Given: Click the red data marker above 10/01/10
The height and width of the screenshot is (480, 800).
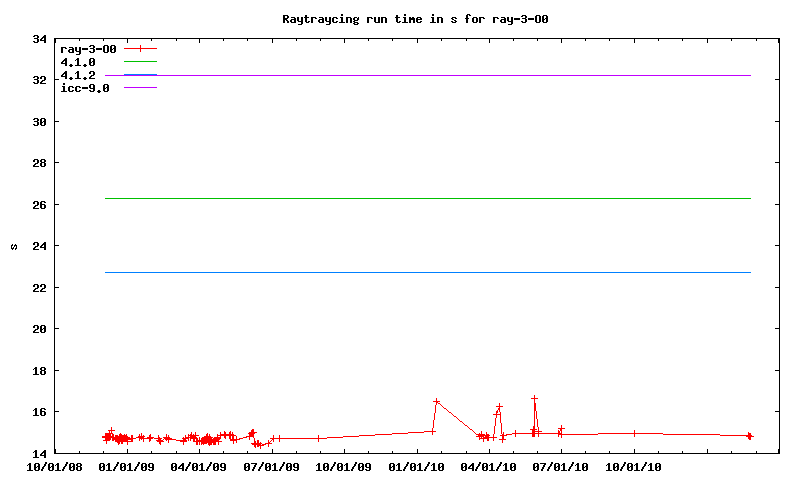Looking at the screenshot, I should 634,433.
